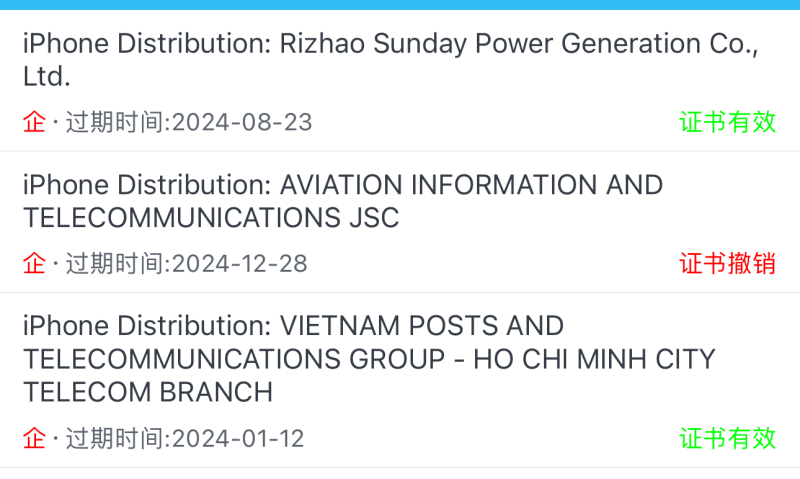This screenshot has height=479, width=800.
Task: Click the "Ltd." line of the first entry
Action: pos(46,77)
